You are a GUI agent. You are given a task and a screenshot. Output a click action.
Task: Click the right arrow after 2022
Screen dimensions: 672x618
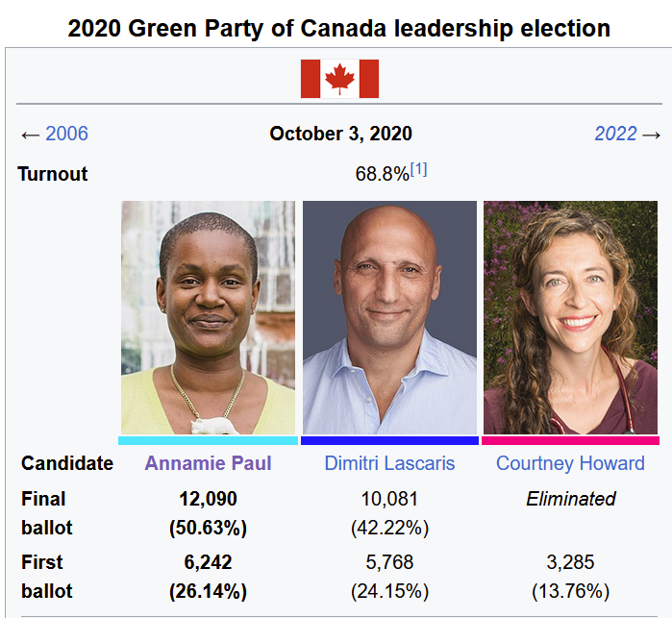[x=651, y=136]
